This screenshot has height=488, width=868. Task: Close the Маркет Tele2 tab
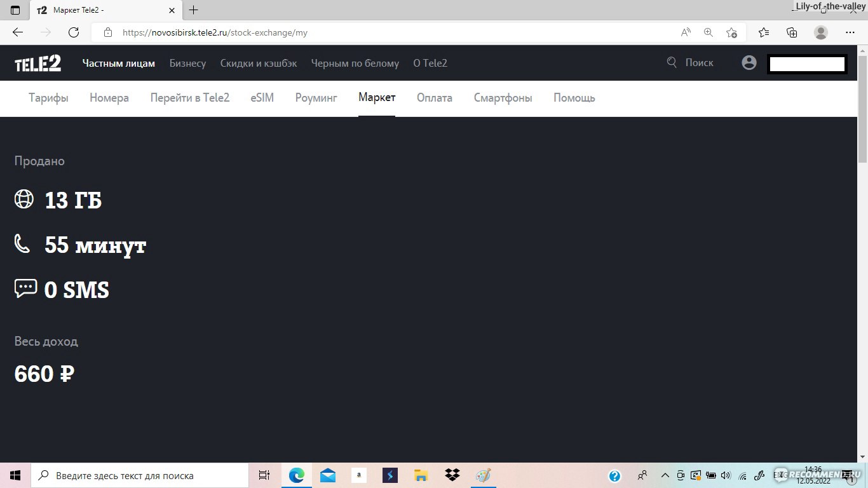[172, 10]
